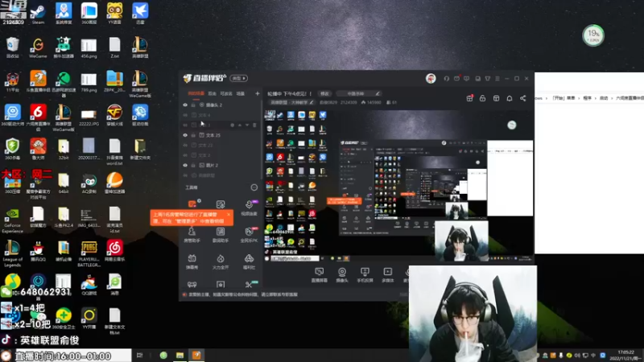
Task: Show the 文本 4 source
Action: coord(185,115)
